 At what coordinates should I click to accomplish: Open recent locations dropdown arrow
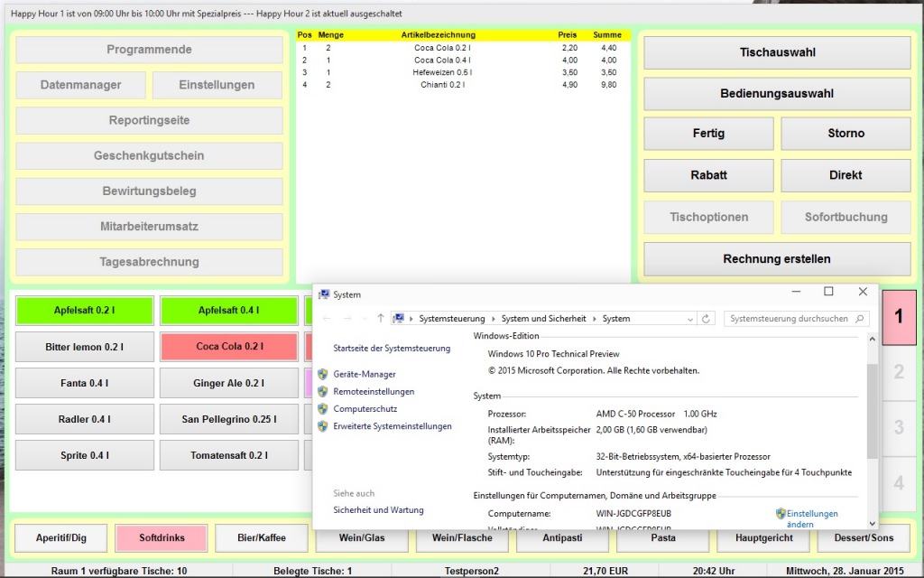[x=365, y=319]
